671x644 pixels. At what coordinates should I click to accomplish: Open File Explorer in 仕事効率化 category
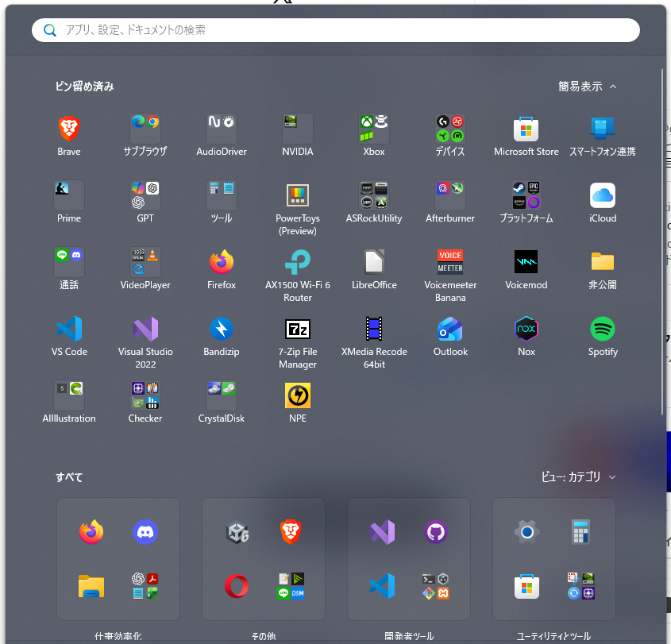[x=91, y=586]
